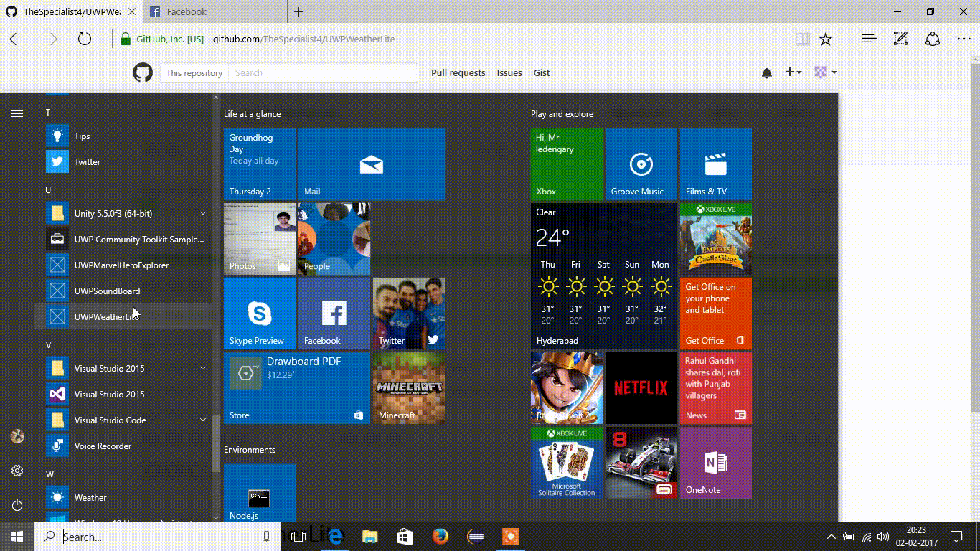Click the GitHub search field
This screenshot has width=980, height=551.
[x=323, y=72]
